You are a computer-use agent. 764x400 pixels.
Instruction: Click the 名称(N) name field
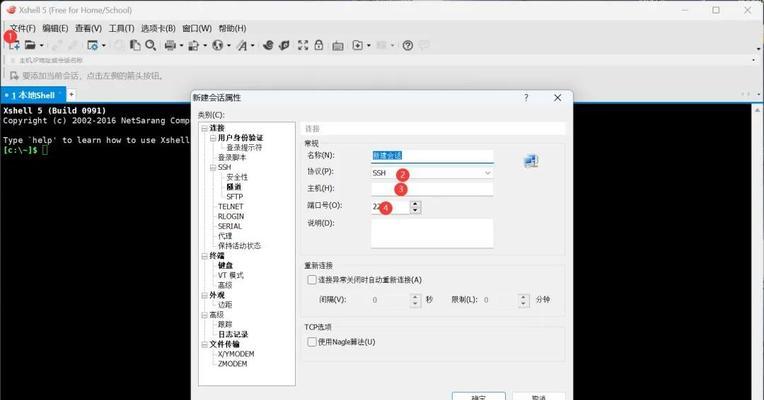[x=432, y=156]
